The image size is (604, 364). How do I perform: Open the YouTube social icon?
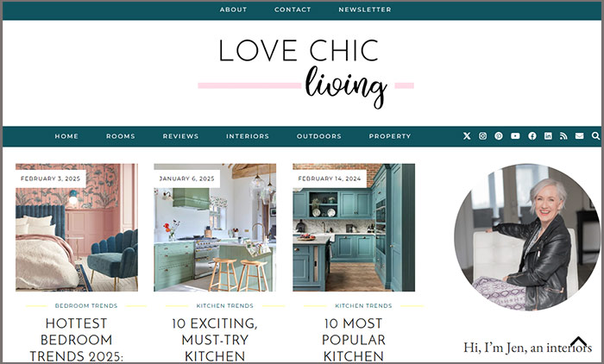pyautogui.click(x=515, y=136)
